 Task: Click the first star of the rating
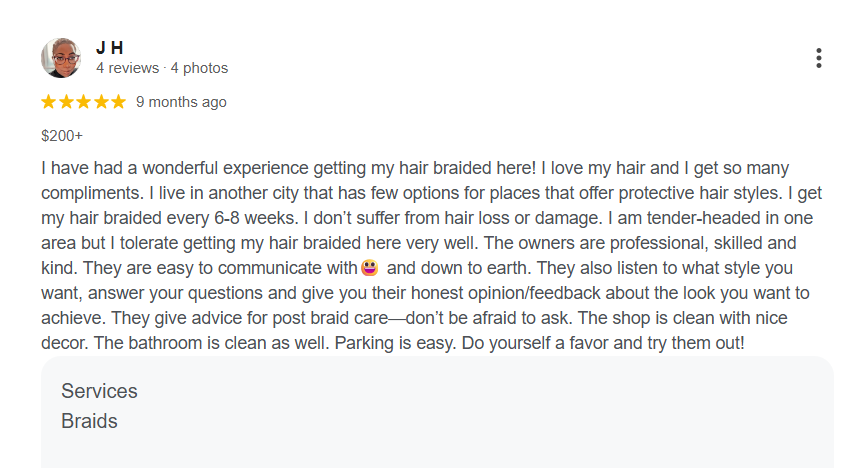coord(49,102)
